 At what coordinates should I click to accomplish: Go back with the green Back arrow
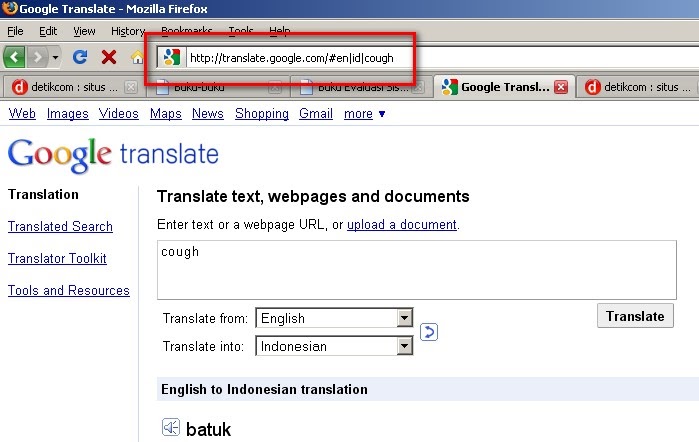click(14, 57)
